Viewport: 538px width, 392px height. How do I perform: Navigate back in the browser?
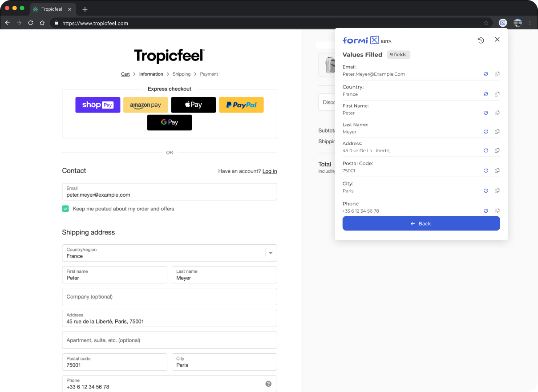click(7, 23)
